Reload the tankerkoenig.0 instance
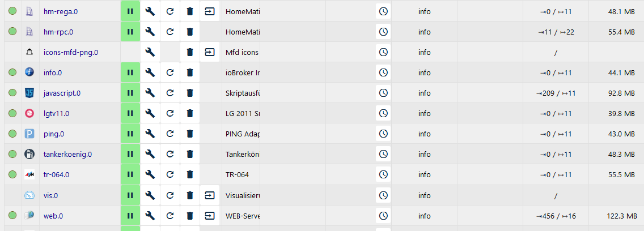 point(170,154)
